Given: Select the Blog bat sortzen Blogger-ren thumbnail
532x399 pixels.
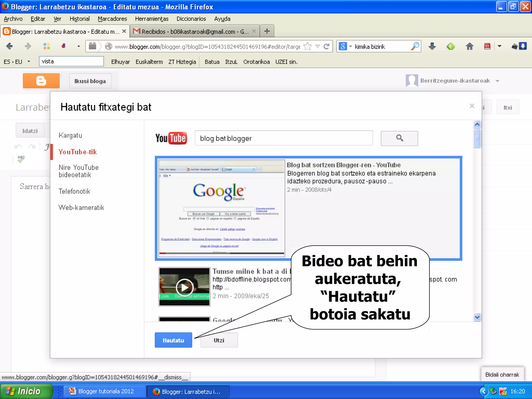Looking at the screenshot, I should (222, 208).
